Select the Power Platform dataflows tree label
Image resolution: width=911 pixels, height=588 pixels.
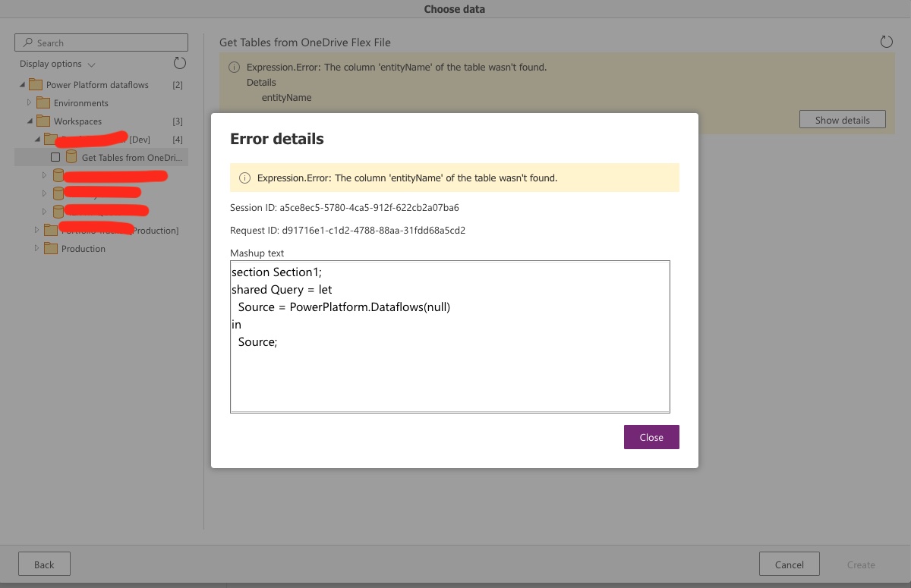point(97,85)
